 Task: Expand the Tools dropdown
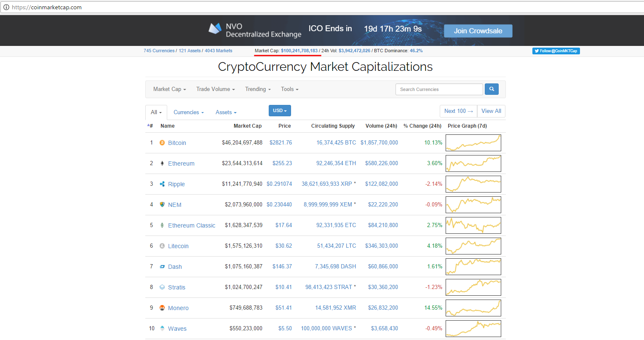(x=290, y=89)
